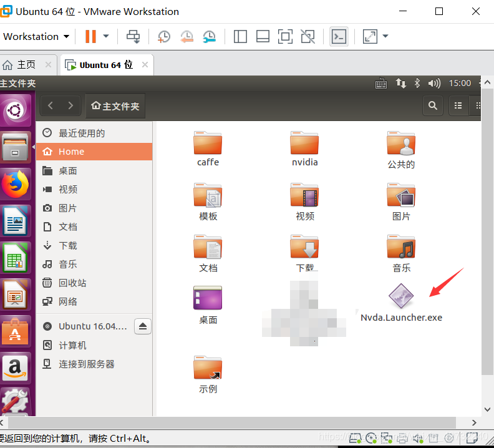The height and width of the screenshot is (448, 494).
Task: Toggle the thumbnail bar view
Action: tap(263, 37)
